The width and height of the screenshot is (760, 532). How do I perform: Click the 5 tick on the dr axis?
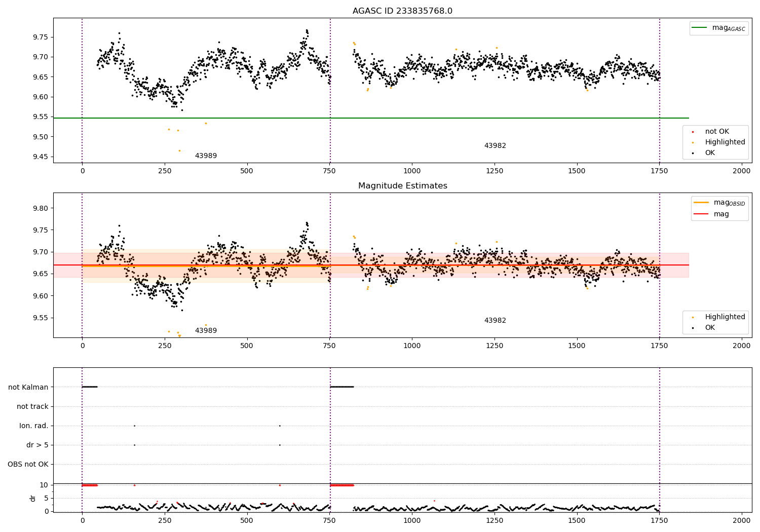click(47, 499)
